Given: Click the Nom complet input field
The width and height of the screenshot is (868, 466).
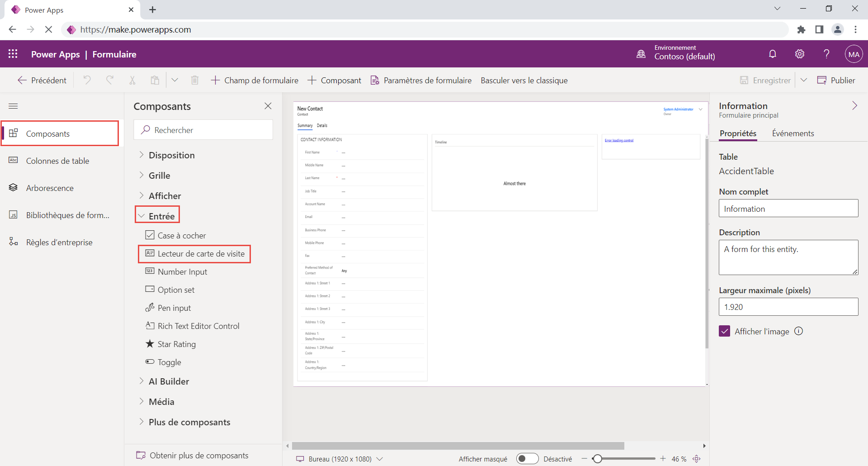Looking at the screenshot, I should coord(788,208).
